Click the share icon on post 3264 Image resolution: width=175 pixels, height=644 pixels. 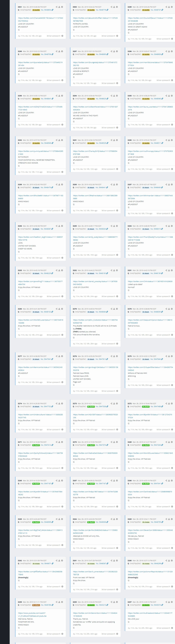tap(111, 519)
